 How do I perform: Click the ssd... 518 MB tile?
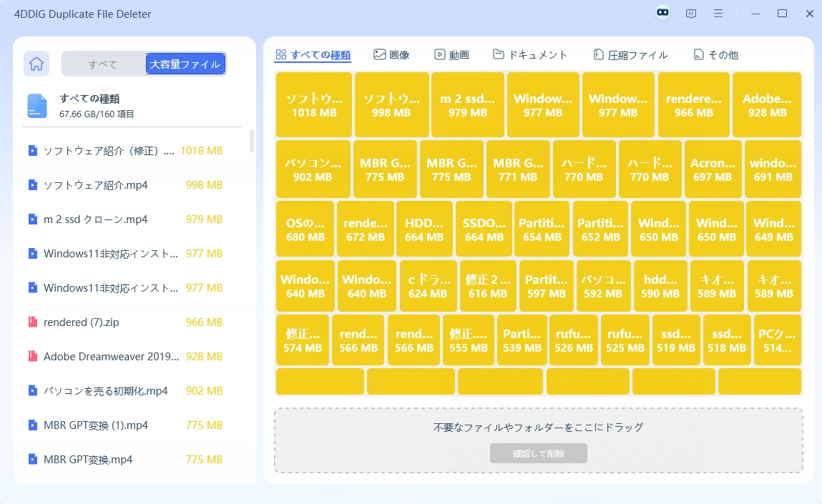click(727, 340)
